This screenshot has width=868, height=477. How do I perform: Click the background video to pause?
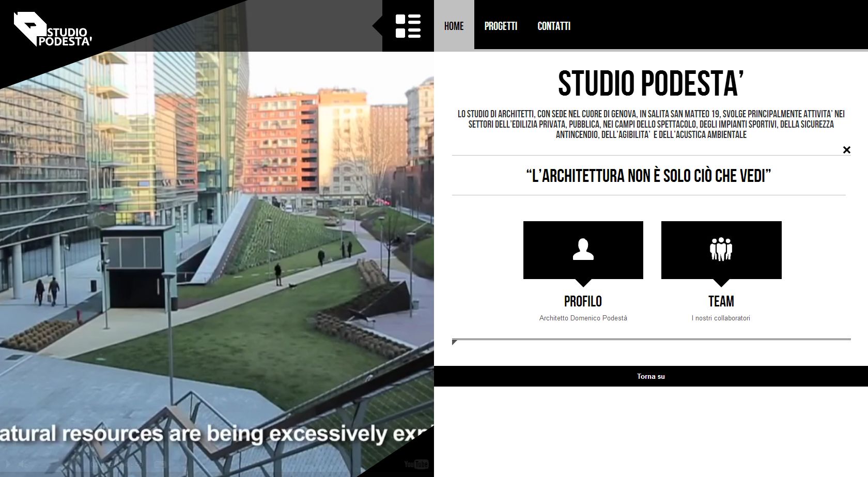click(217, 258)
